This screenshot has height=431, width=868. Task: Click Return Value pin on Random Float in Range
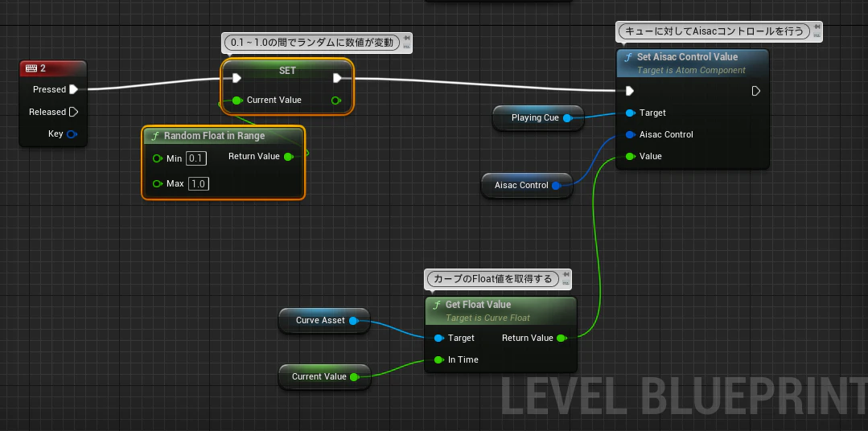289,157
